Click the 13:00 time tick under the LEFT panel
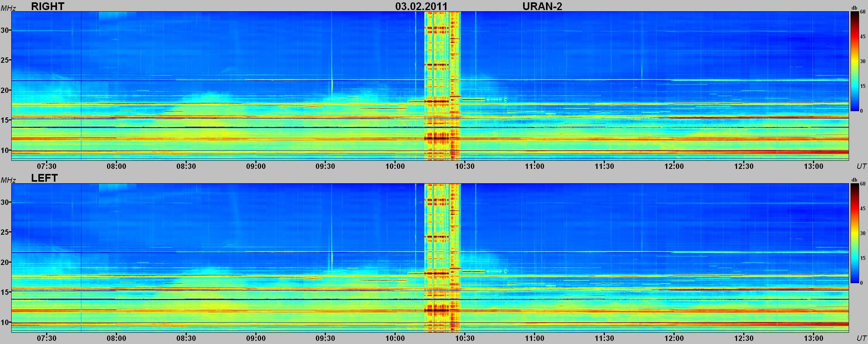This screenshot has width=868, height=344. coord(814,339)
